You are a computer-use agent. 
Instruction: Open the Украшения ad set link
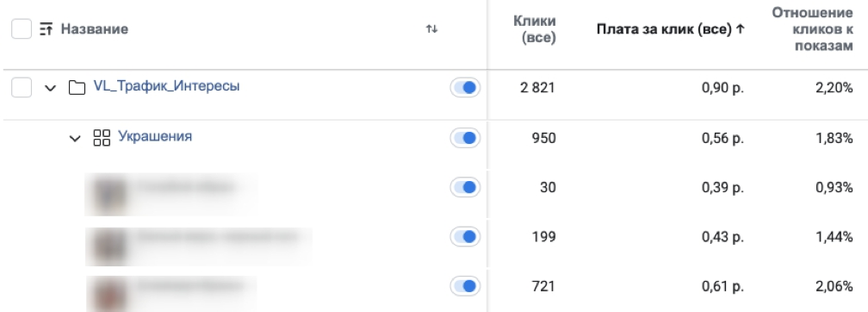pos(155,136)
